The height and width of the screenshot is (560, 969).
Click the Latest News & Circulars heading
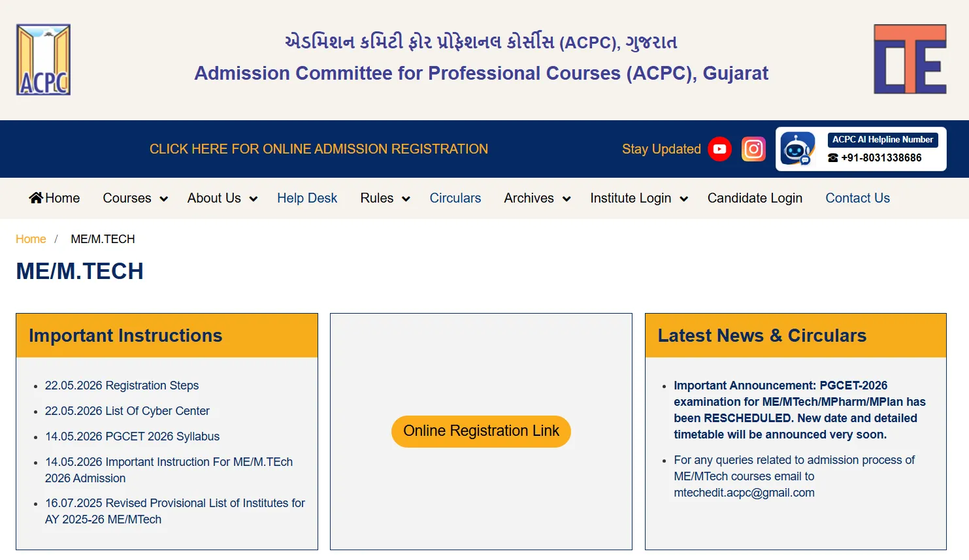click(x=762, y=336)
